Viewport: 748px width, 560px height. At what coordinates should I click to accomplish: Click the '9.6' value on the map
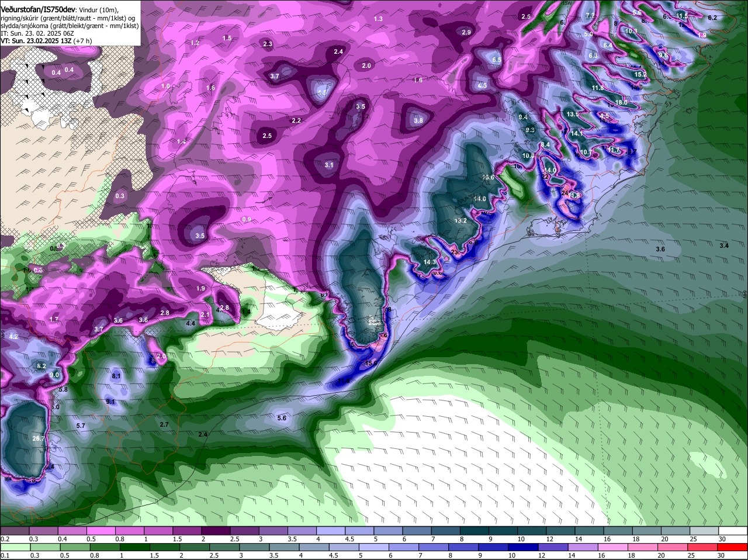pos(663,56)
